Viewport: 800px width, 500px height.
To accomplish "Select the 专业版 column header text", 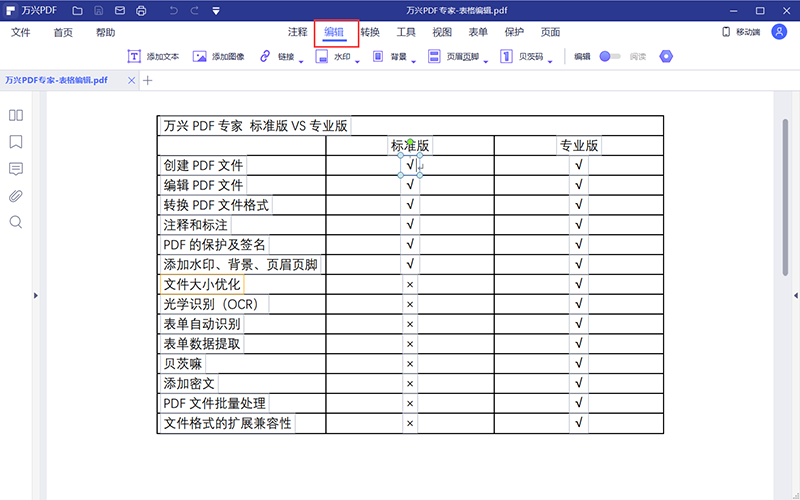I will pos(579,146).
